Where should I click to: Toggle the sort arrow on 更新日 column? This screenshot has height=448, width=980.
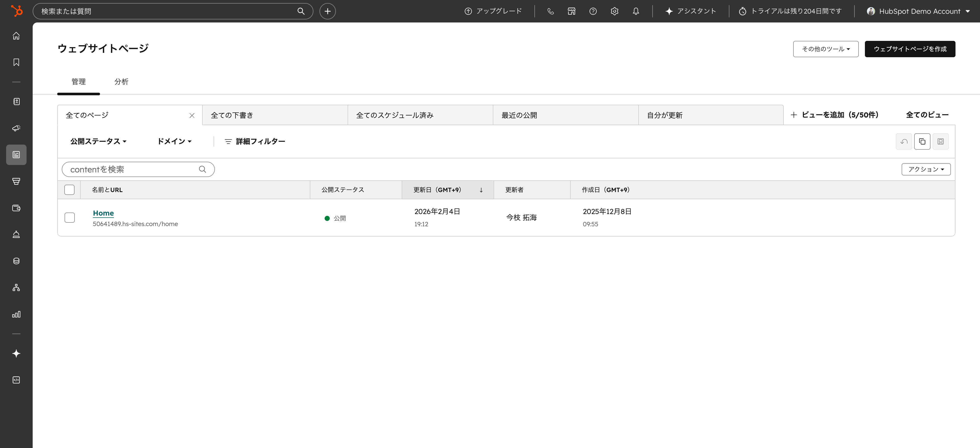pos(481,190)
